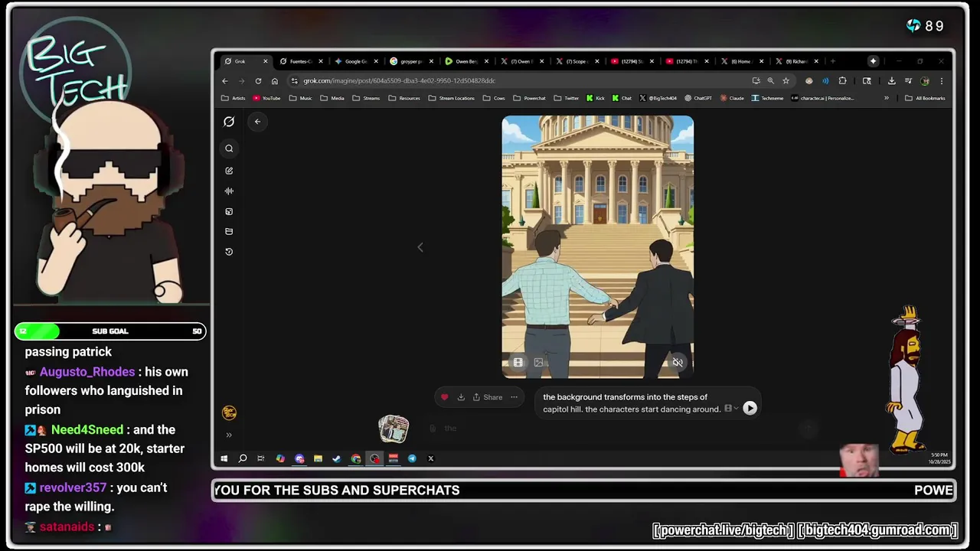Open Windows taskbar search
980x551 pixels.
[243, 458]
